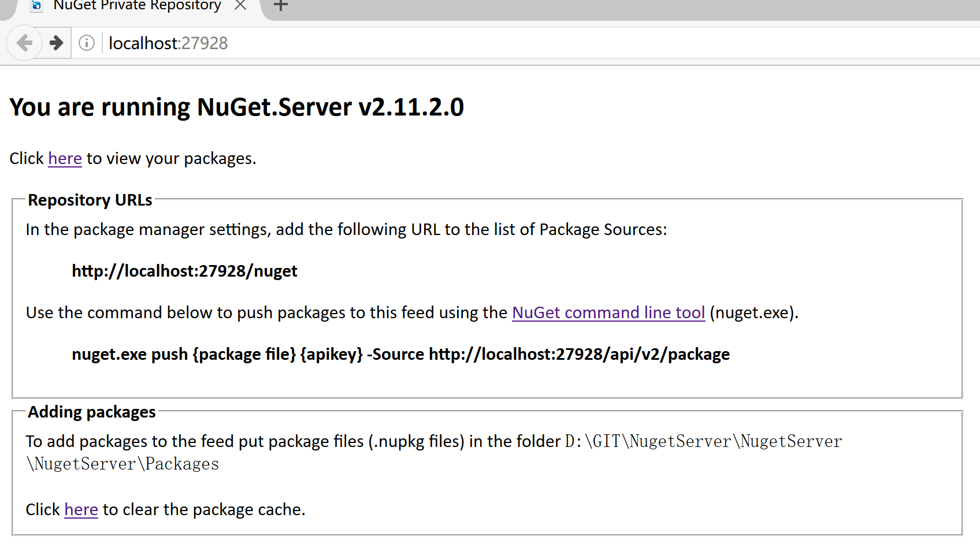The width and height of the screenshot is (980, 555).
Task: Click the 'to view your packages' text
Action: [x=171, y=158]
